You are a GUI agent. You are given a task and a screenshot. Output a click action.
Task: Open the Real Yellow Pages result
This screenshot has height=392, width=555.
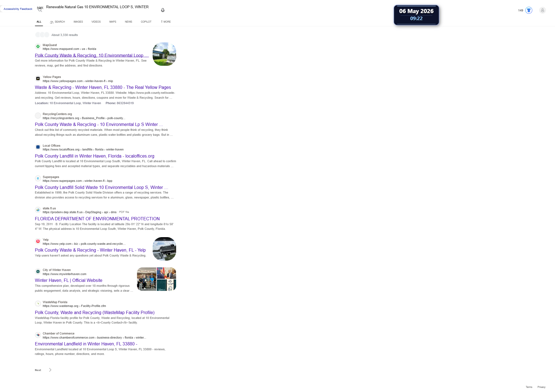tap(103, 87)
